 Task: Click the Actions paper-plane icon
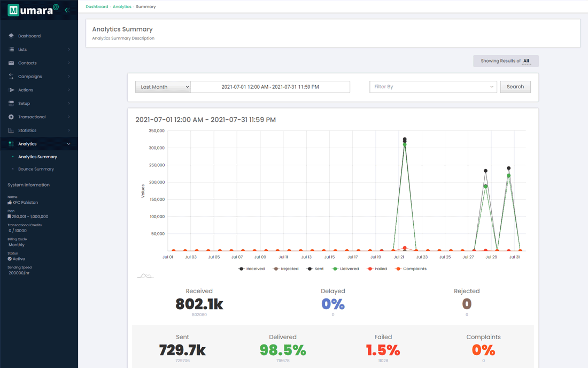pyautogui.click(x=11, y=90)
